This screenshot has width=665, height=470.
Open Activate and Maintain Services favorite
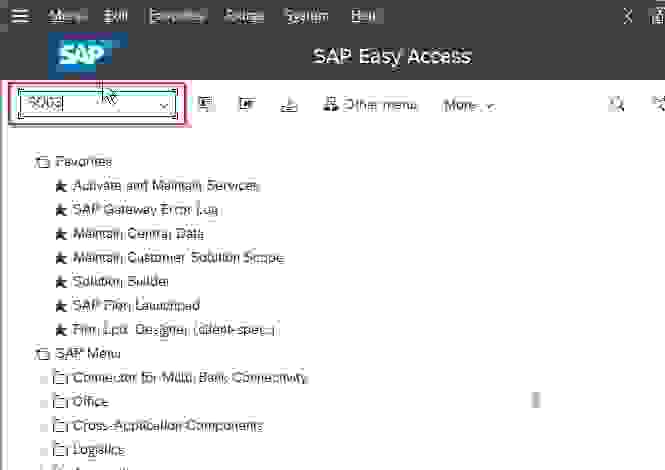coord(166,186)
